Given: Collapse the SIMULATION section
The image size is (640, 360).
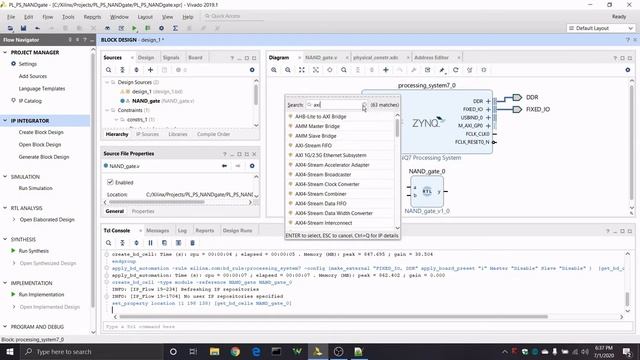Looking at the screenshot, I should pos(5,176).
